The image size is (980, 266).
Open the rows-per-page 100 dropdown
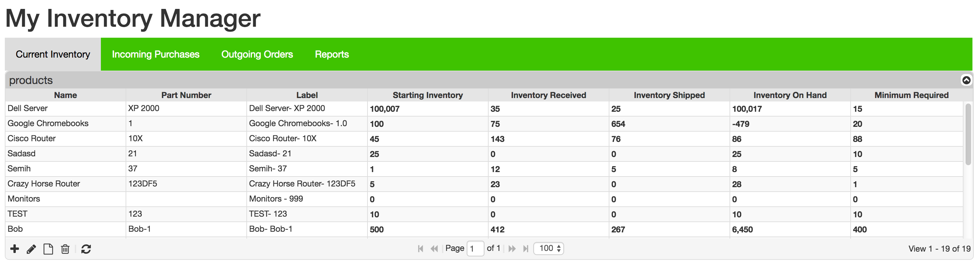point(549,249)
